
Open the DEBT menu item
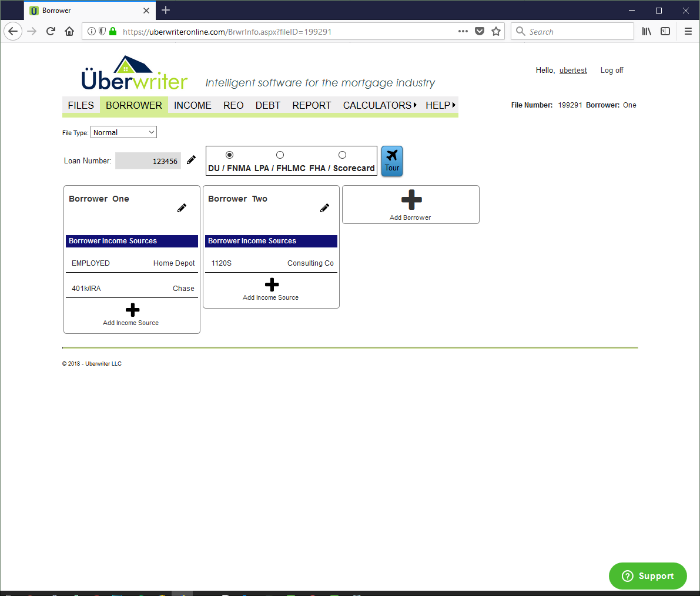pos(268,105)
